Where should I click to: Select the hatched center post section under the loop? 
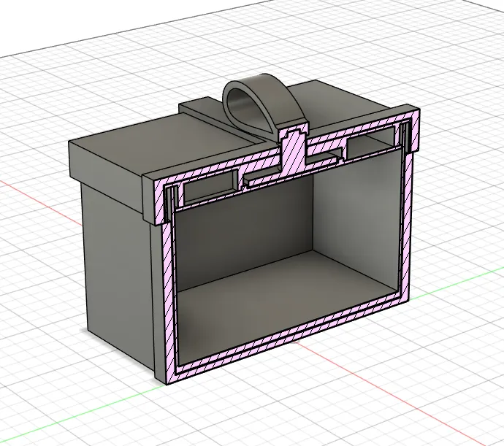click(x=294, y=152)
